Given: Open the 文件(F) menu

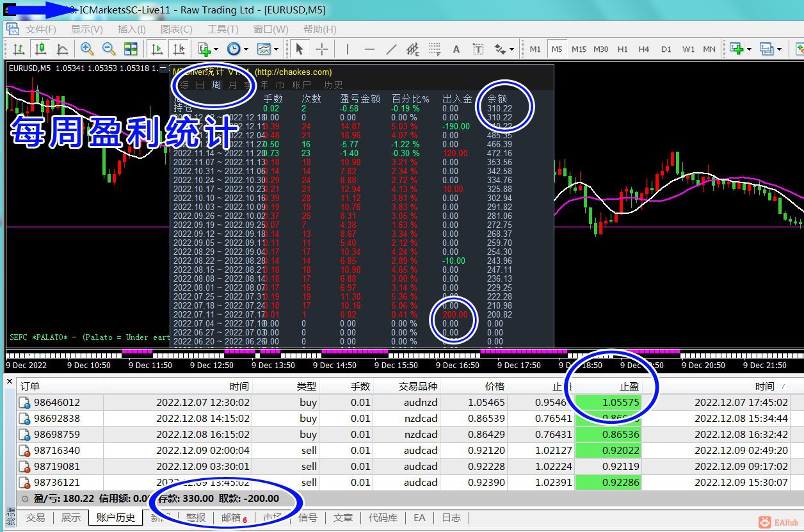Looking at the screenshot, I should pyautogui.click(x=40, y=29).
